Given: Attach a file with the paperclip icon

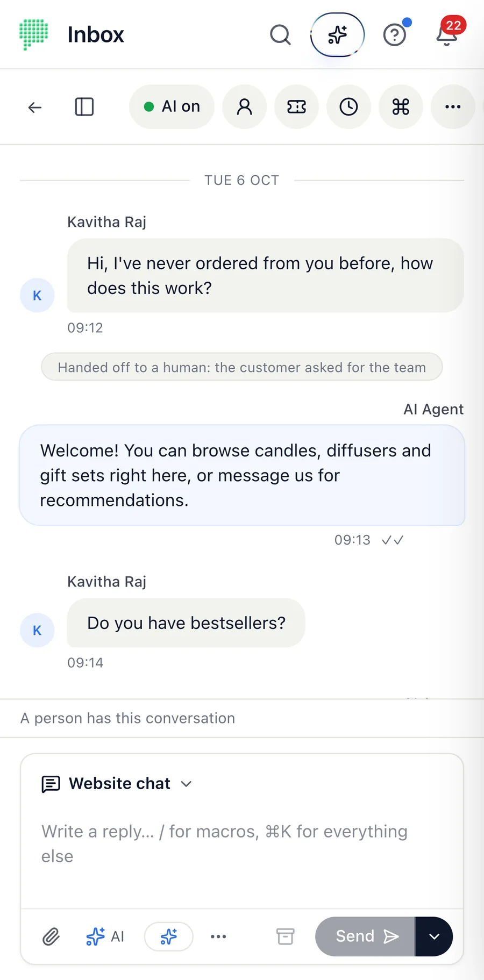Looking at the screenshot, I should coord(51,936).
